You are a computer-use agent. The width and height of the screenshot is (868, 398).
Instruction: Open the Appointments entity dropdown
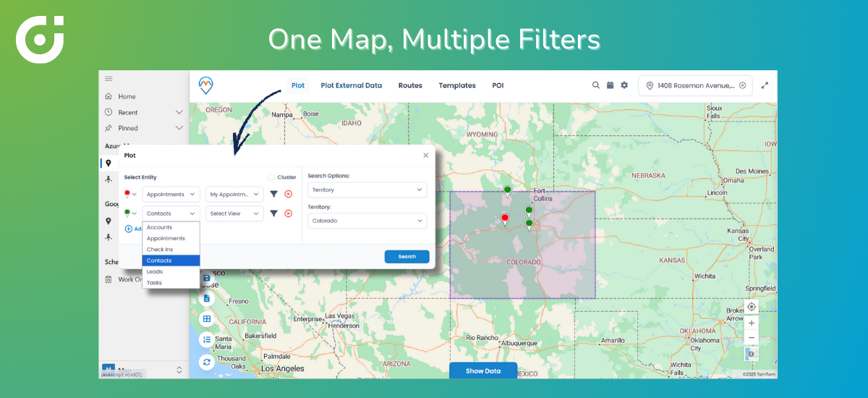point(171,194)
